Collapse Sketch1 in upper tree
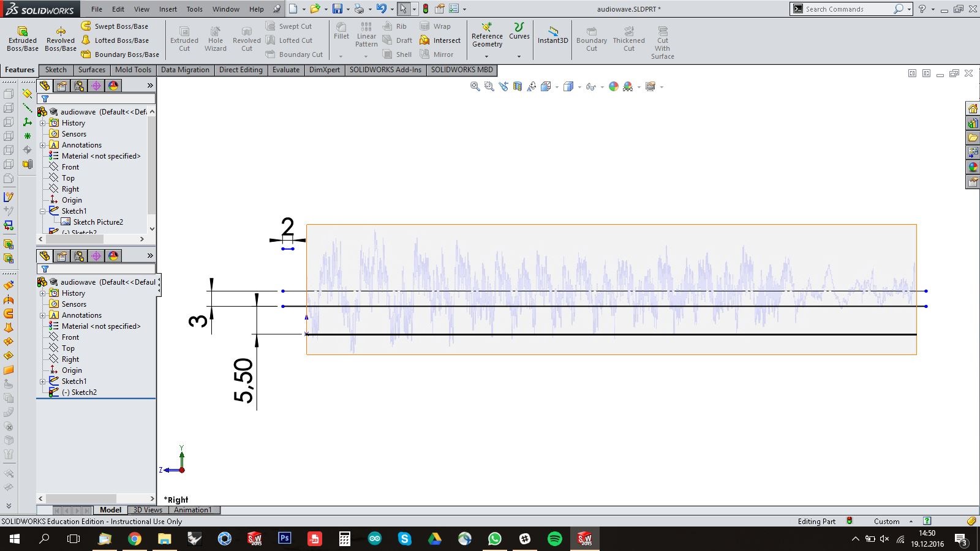980x551 pixels. 43,211
